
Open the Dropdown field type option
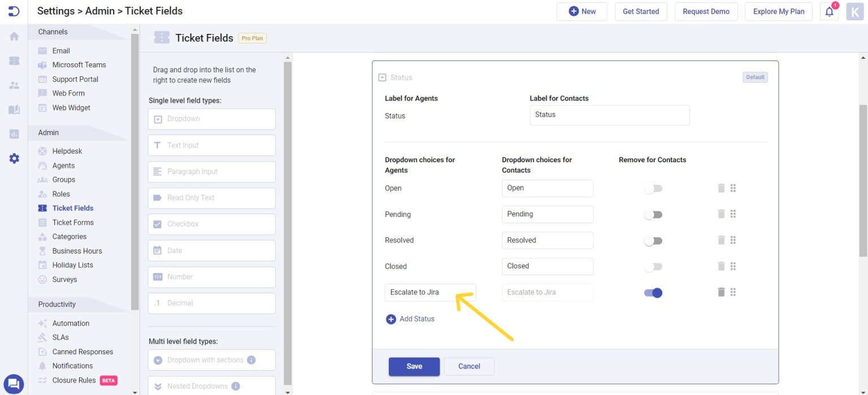tap(211, 119)
